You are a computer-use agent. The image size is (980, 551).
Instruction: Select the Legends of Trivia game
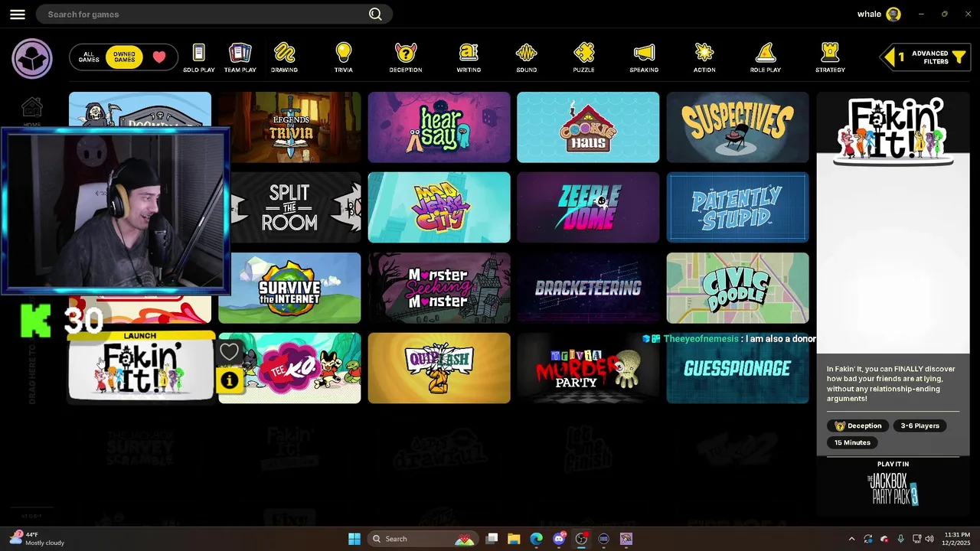click(289, 127)
